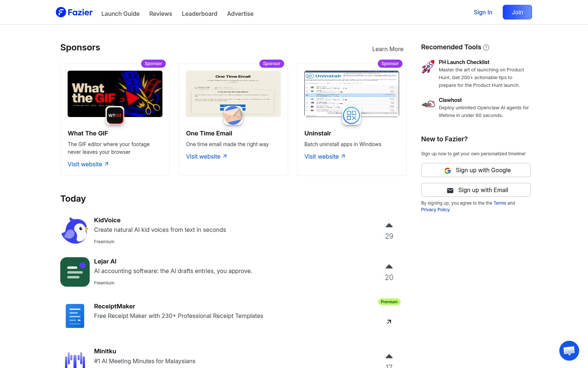
Task: Visit website for What The GIF
Action: tap(88, 164)
